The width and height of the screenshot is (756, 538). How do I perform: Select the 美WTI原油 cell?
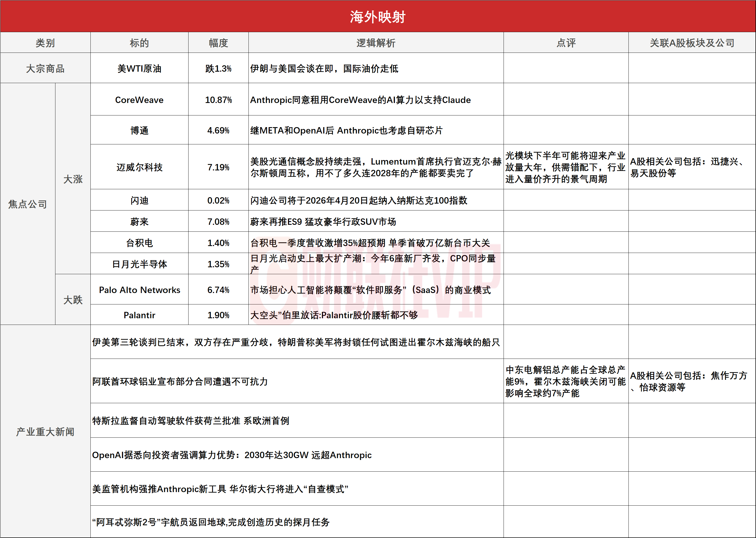[x=139, y=68]
